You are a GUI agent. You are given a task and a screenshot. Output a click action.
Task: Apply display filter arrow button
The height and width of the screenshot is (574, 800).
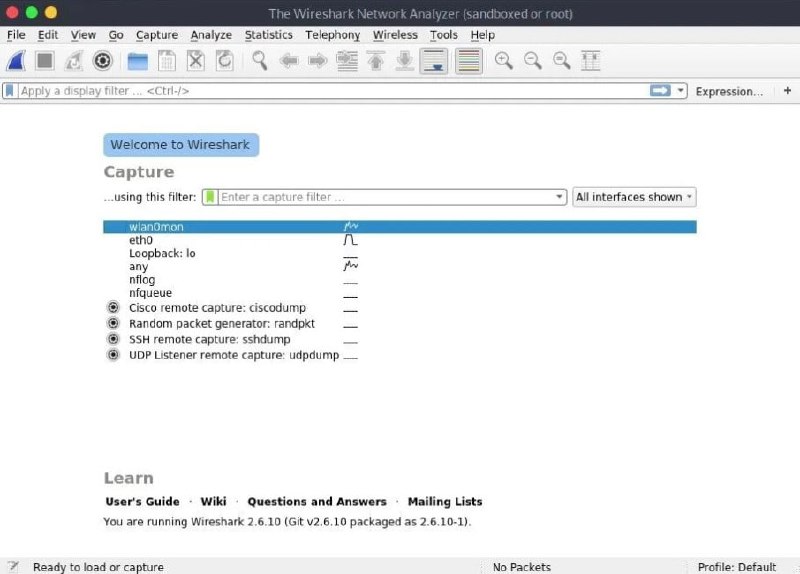pos(660,91)
